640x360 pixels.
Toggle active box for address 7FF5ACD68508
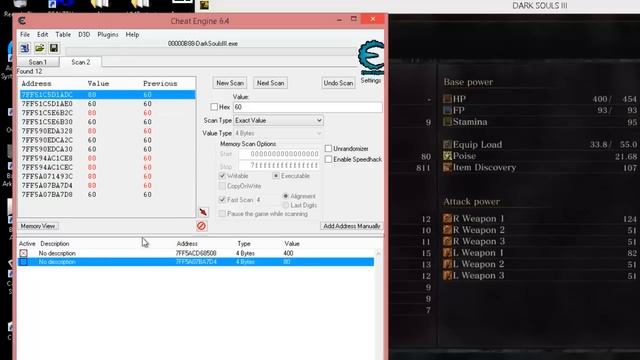click(x=24, y=253)
